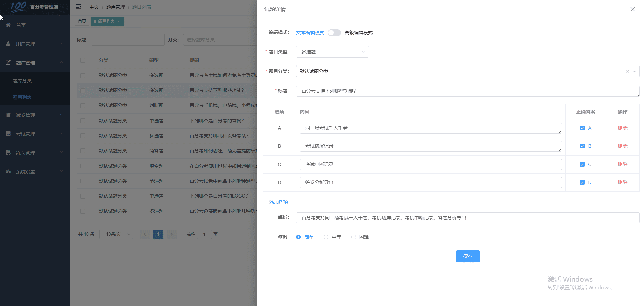Open the 练习管理 document icon

tap(8, 152)
